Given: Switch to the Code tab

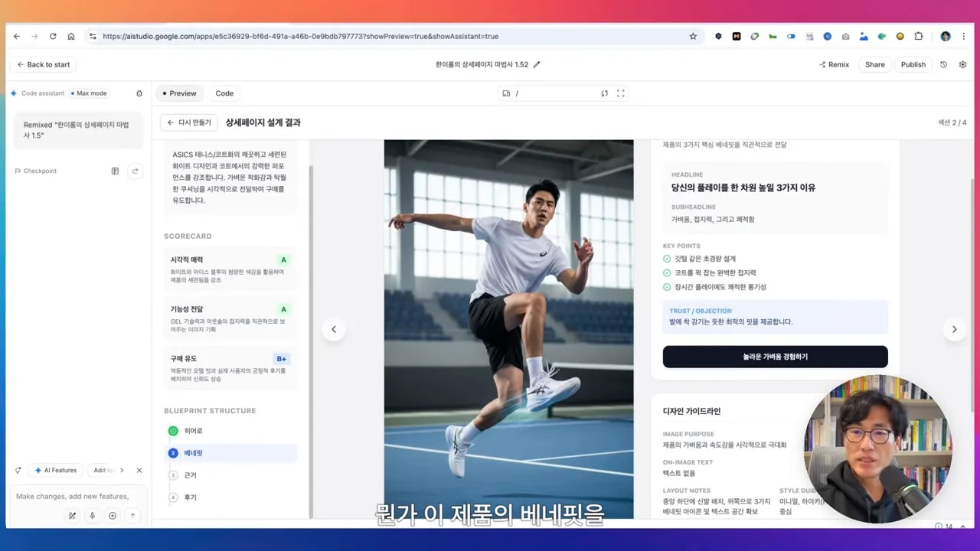Looking at the screenshot, I should 224,93.
